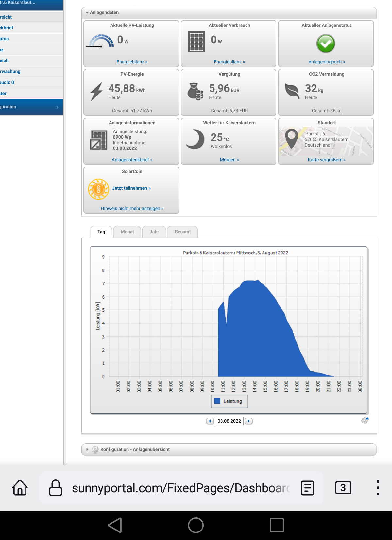Click the chart date field 03.08.2022
Viewport: 392px width, 540px height.
pos(229,421)
